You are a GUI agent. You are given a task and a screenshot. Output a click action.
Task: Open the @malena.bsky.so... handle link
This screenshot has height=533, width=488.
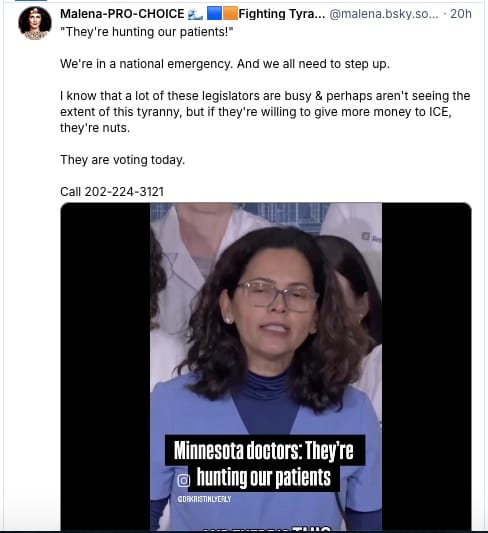point(384,14)
